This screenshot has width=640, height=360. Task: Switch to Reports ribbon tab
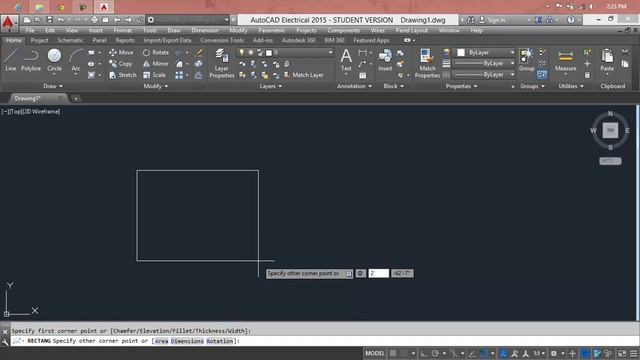click(x=125, y=40)
